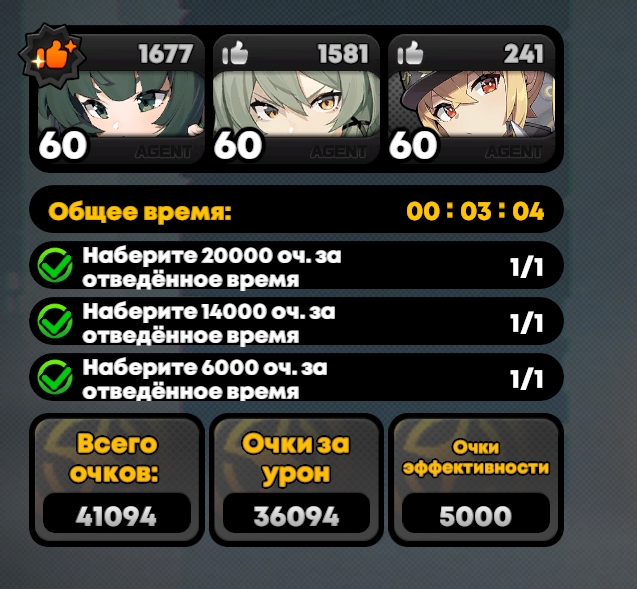Open the Всего очков score panel

click(117, 480)
